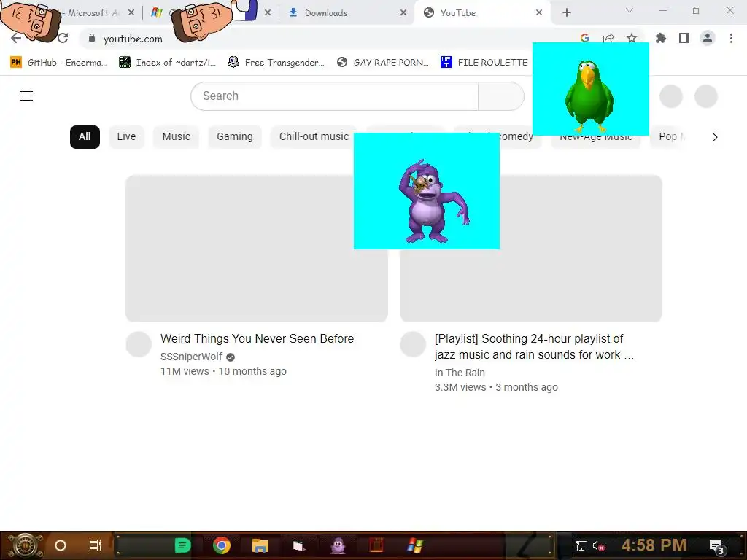Open the steampunk Start button

[26, 545]
